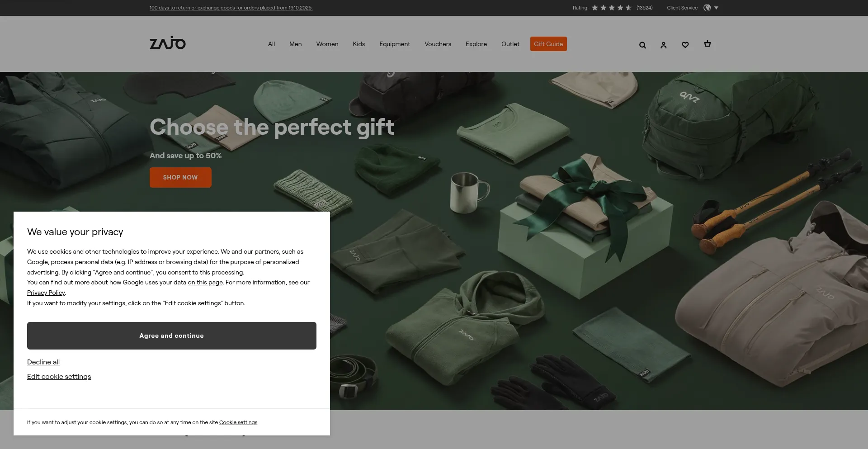The image size is (868, 449).
Task: Open the wishlist heart icon
Action: tap(685, 45)
